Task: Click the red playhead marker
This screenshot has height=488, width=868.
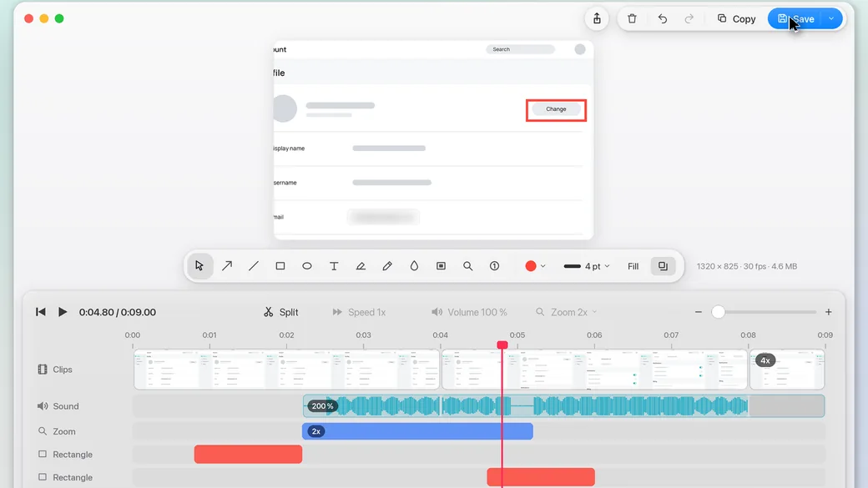Action: click(x=502, y=345)
